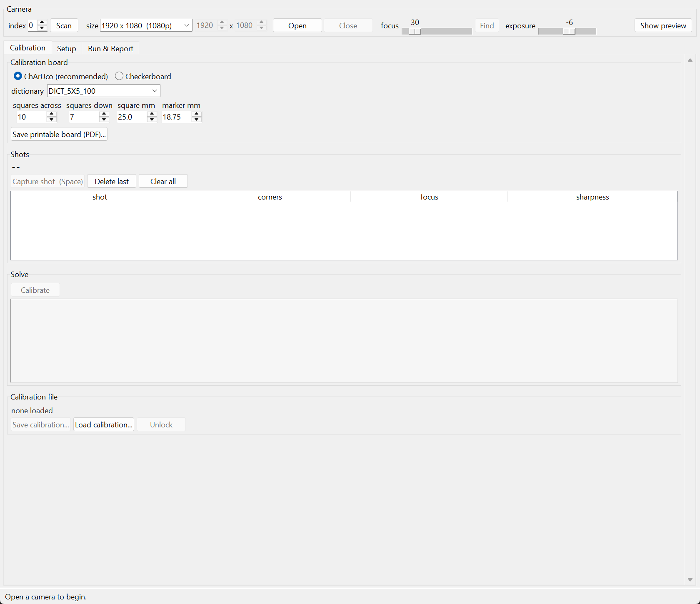
Task: Switch to the Setup tab
Action: coord(67,48)
